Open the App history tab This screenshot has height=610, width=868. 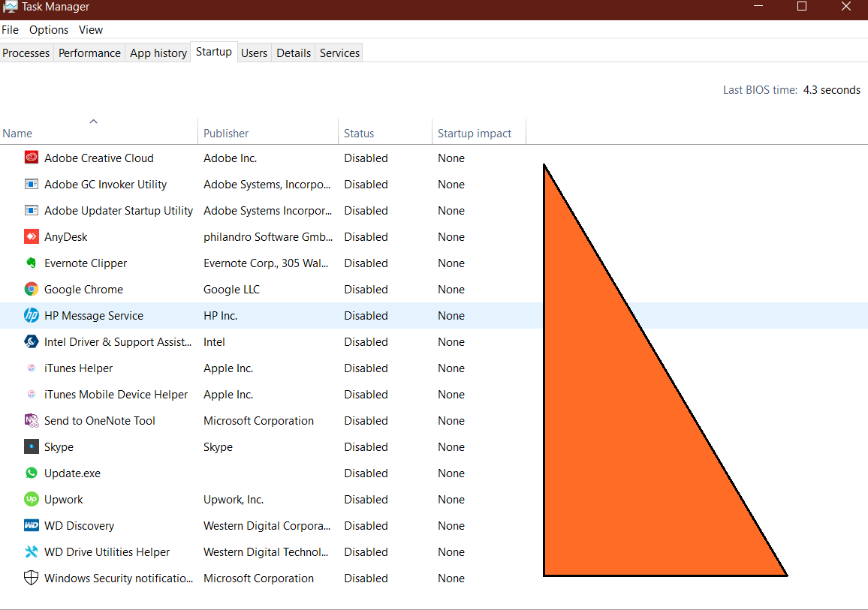click(x=158, y=53)
